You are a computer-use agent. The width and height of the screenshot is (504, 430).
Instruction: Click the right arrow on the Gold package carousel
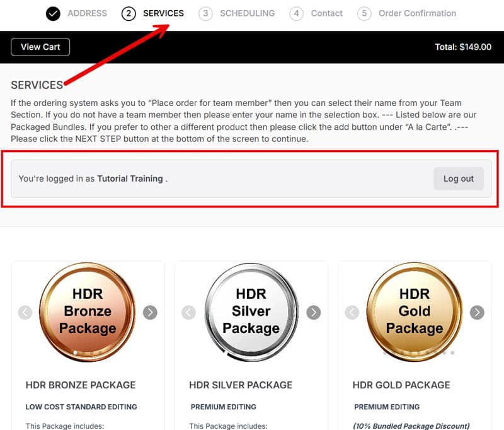(477, 313)
